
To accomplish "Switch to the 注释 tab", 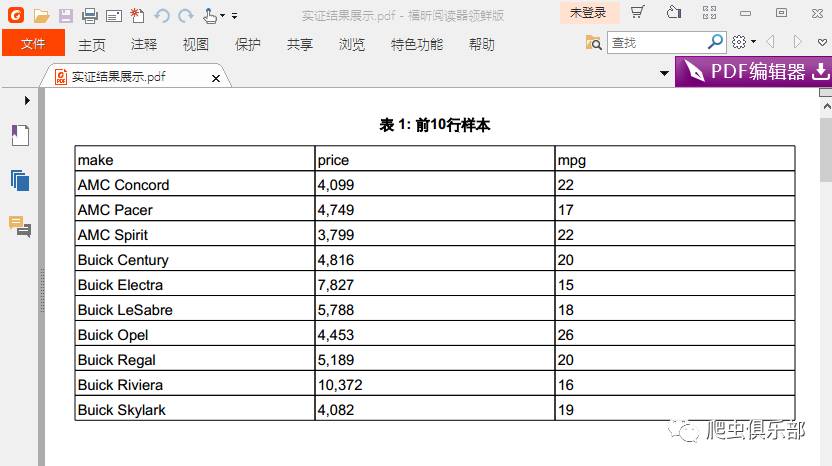I will (144, 45).
